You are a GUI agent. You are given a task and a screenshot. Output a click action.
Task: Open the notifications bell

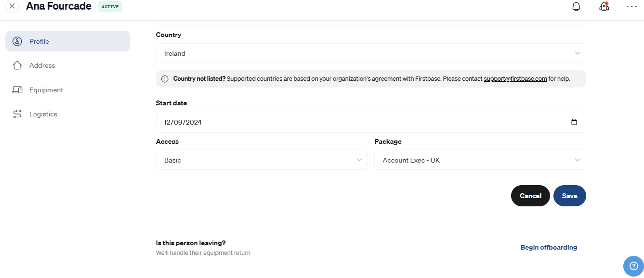pos(576,7)
